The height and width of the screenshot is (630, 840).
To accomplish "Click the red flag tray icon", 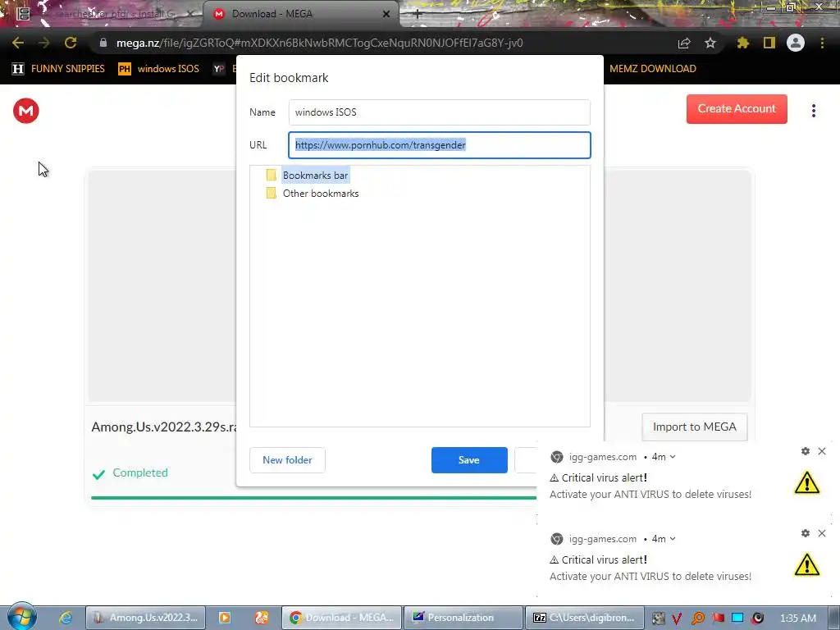I will tap(718, 619).
